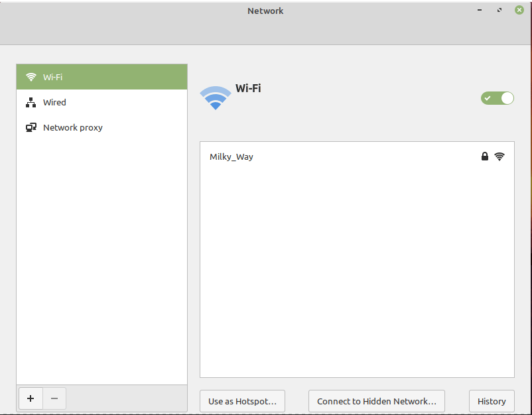Select the Milky_Way network
Image resolution: width=532 pixels, height=415 pixels.
(x=357, y=156)
